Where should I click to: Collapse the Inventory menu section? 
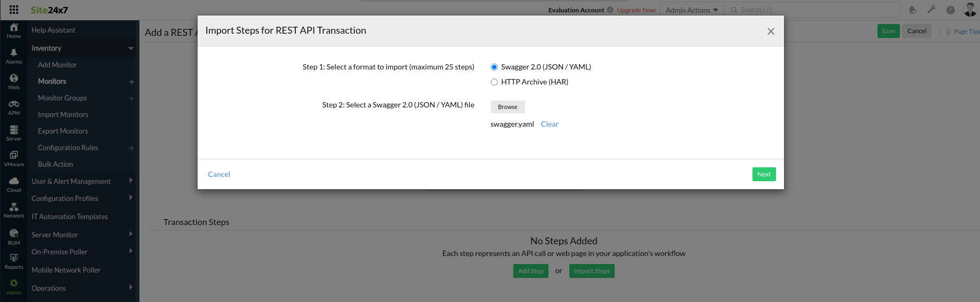[131, 49]
